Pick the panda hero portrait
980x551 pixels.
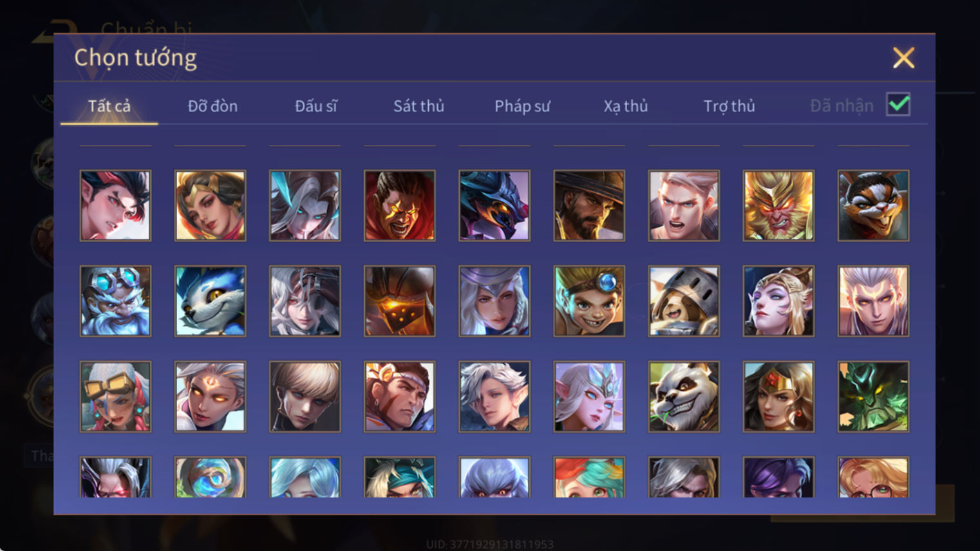point(684,396)
